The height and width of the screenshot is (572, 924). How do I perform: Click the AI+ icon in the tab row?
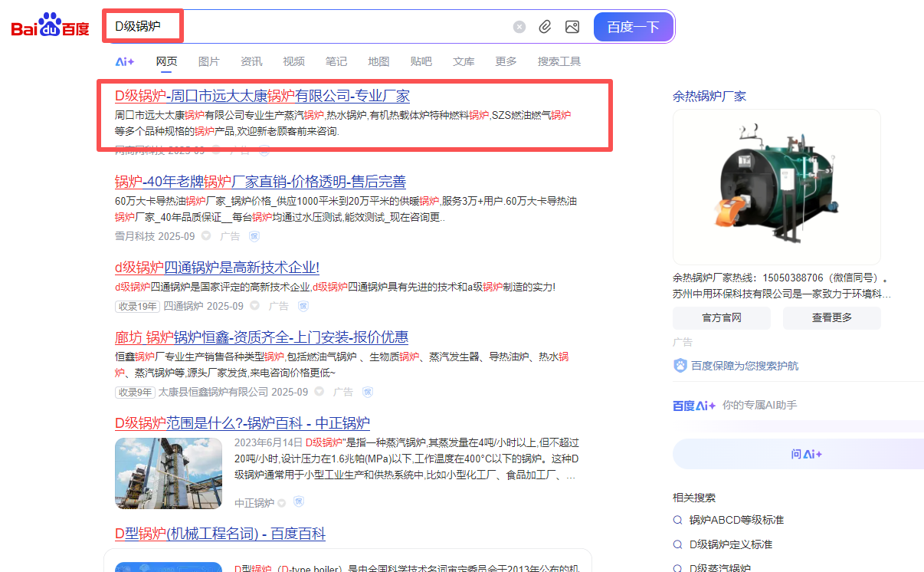[x=125, y=61]
